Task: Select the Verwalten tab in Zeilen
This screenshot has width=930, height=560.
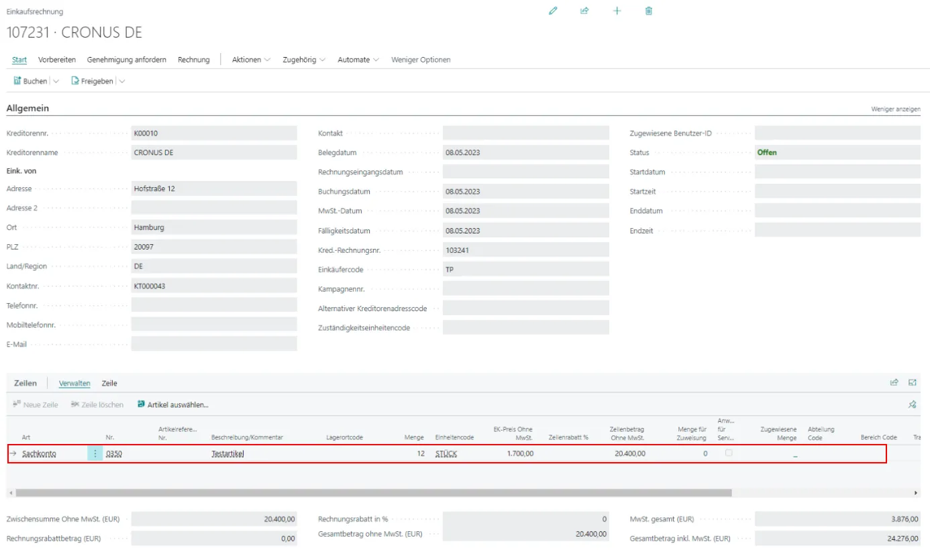Action: click(74, 383)
